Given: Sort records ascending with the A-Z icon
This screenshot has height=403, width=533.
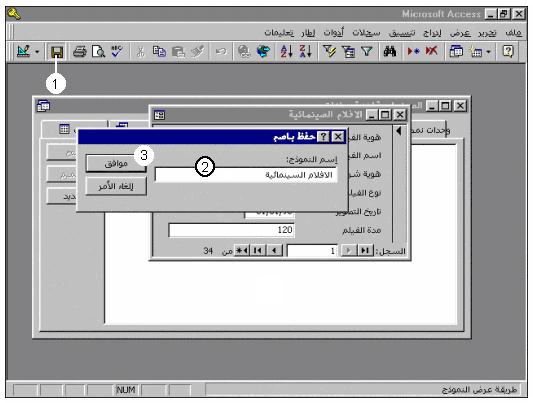Looking at the screenshot, I should click(286, 52).
